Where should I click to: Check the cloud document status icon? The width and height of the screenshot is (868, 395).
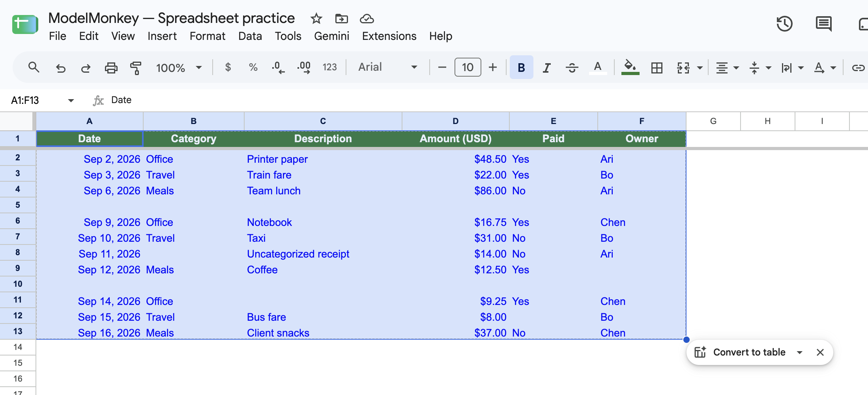pyautogui.click(x=367, y=19)
